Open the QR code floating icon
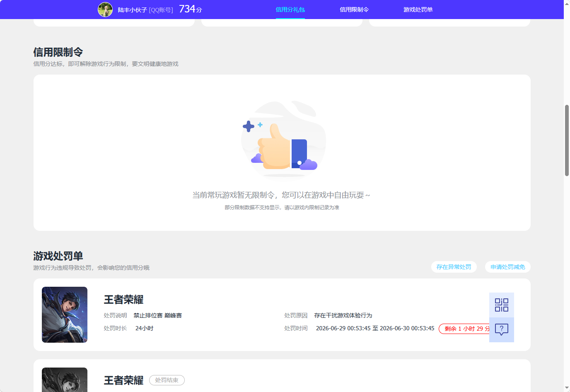 click(x=502, y=305)
